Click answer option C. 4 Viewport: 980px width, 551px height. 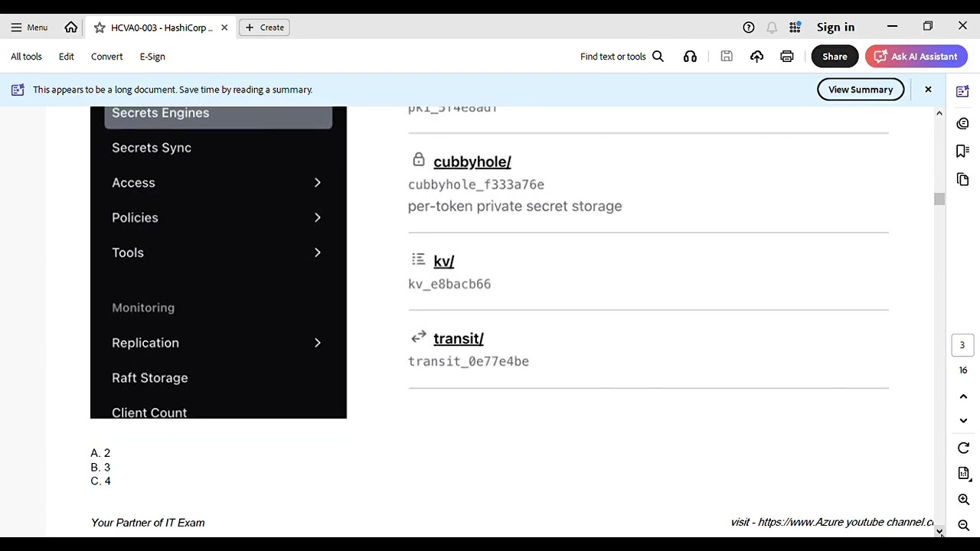tap(100, 481)
